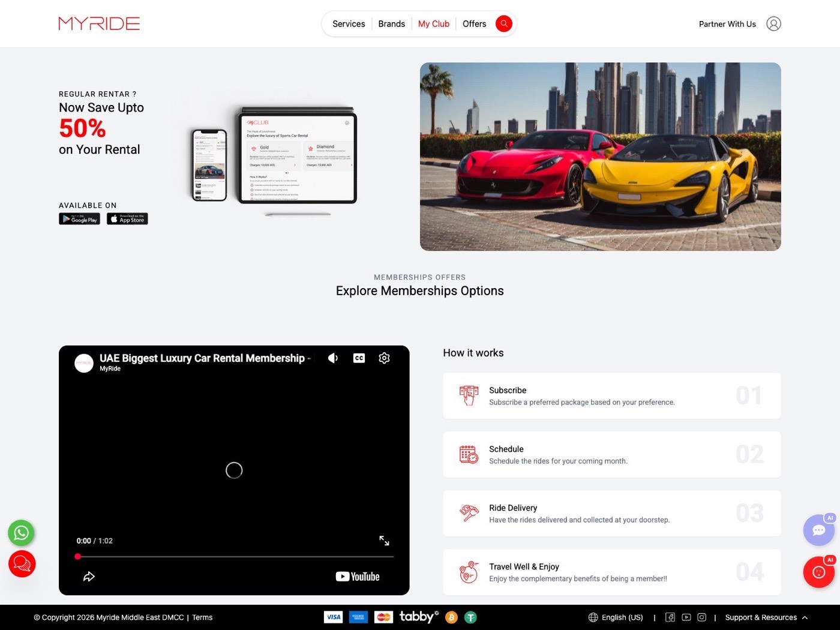Click the video progress bar

point(234,557)
